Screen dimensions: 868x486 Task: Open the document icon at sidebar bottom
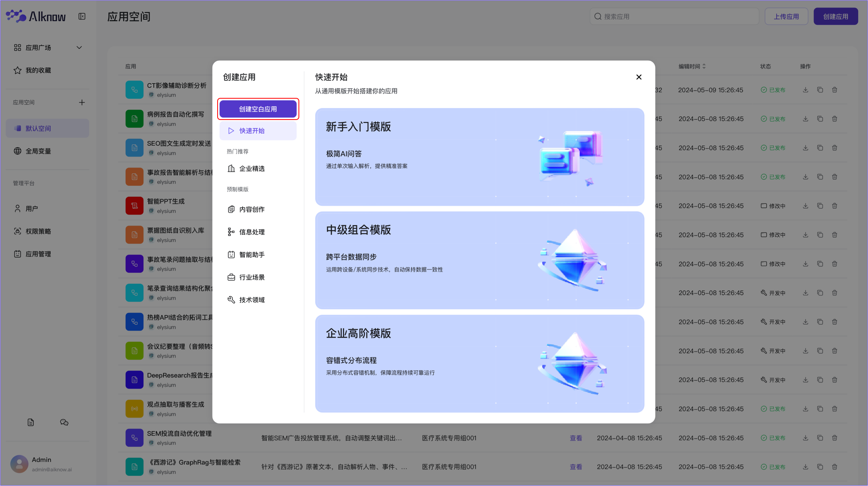tap(31, 422)
